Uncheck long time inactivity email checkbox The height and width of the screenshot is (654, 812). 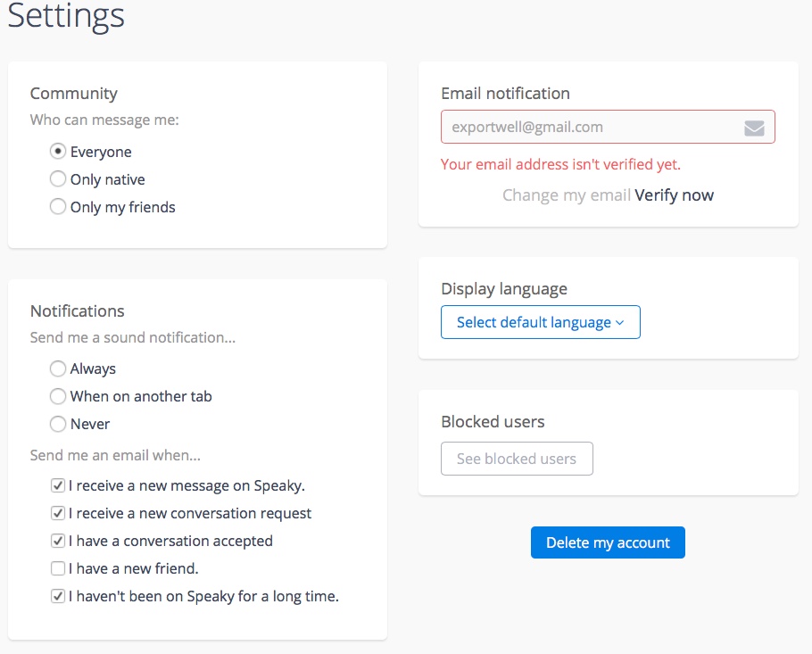(x=58, y=596)
